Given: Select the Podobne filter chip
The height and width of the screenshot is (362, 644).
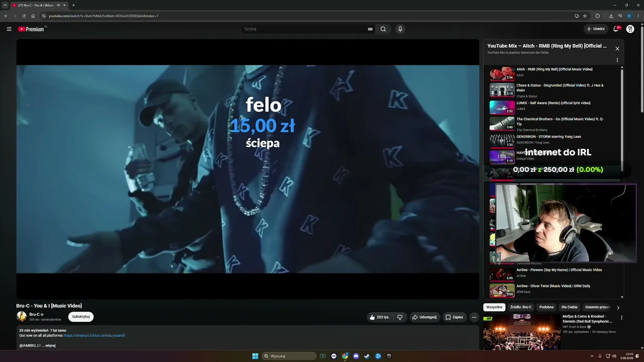Looking at the screenshot, I should point(546,307).
